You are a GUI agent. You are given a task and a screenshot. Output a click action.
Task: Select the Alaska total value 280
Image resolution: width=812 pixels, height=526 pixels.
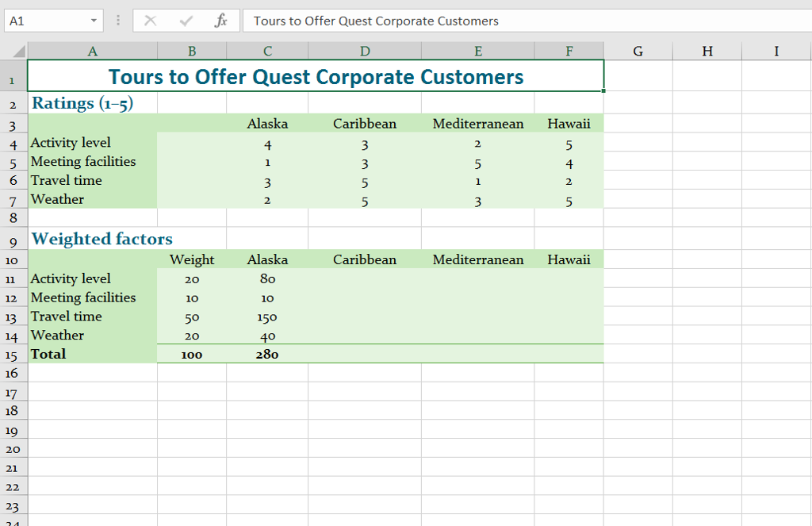click(x=267, y=354)
